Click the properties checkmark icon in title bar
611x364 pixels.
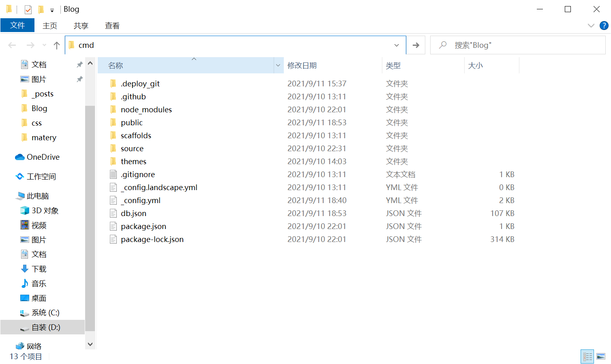coord(28,9)
